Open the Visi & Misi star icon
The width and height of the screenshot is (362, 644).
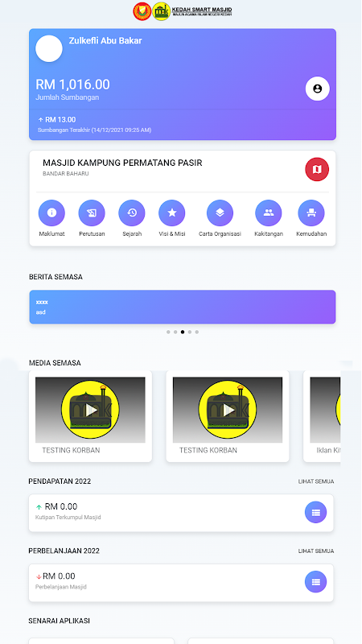pyautogui.click(x=172, y=213)
